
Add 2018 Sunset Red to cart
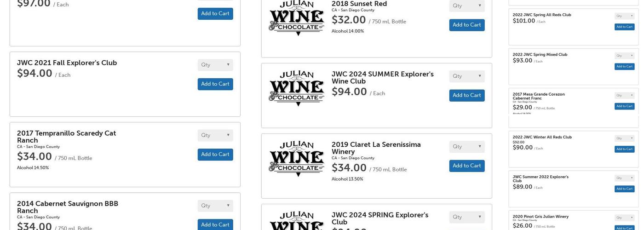point(467,25)
